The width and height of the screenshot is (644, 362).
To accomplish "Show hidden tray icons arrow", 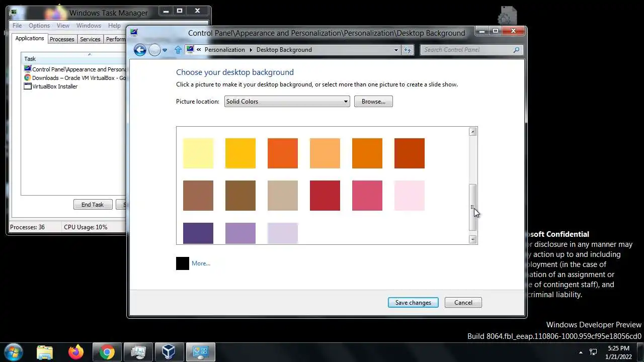I will (581, 352).
